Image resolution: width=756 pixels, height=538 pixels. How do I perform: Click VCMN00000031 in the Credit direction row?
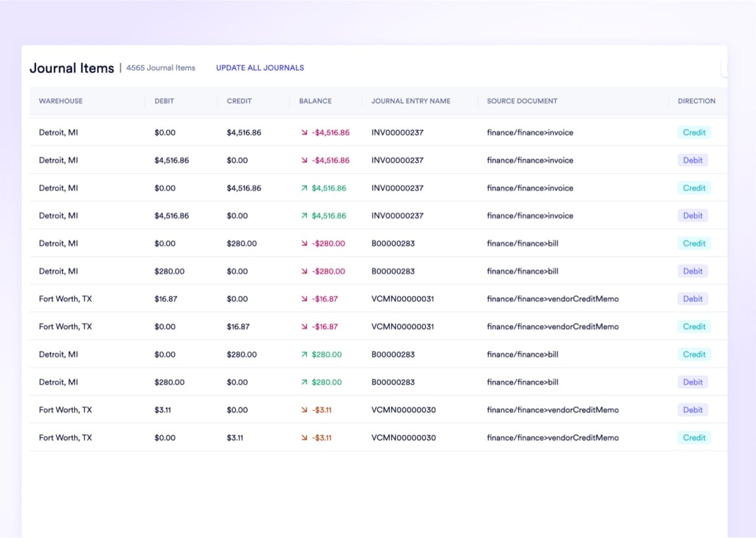point(402,327)
